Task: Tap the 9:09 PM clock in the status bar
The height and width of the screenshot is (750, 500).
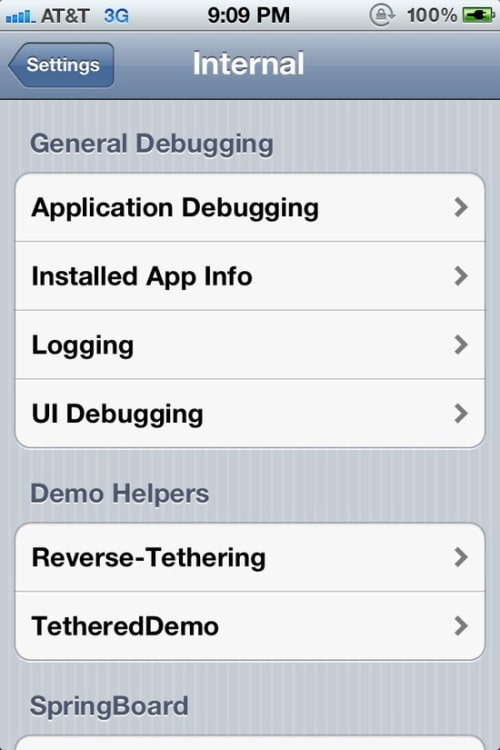Action: 248,15
